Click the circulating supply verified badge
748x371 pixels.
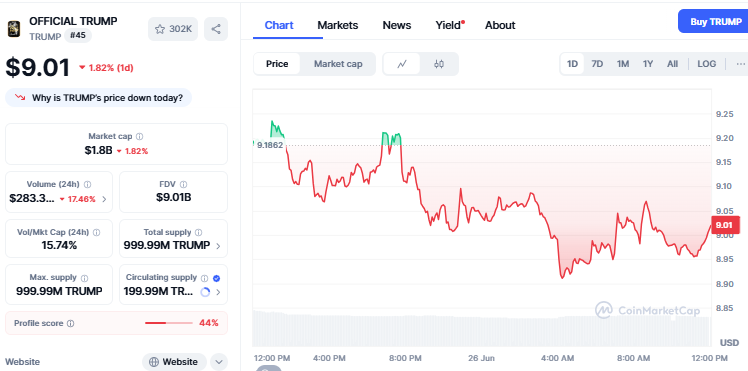(217, 278)
